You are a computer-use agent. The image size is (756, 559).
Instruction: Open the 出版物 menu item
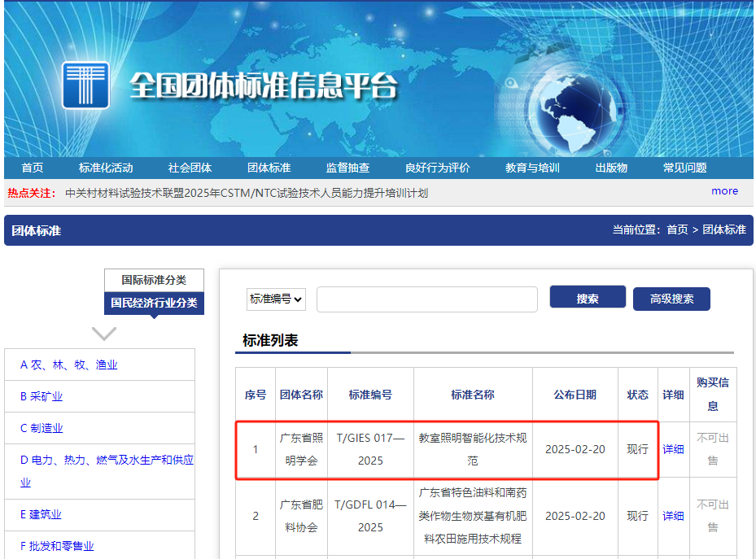coord(611,168)
